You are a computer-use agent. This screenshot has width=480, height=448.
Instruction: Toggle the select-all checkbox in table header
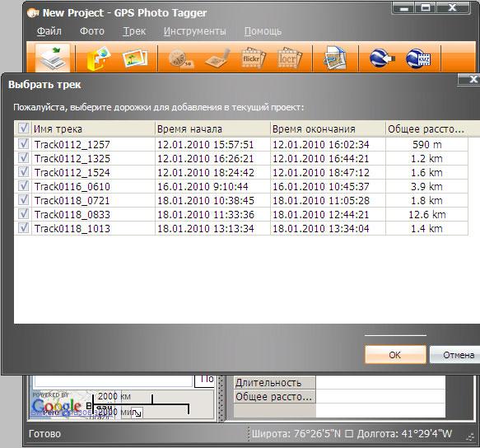pyautogui.click(x=24, y=128)
